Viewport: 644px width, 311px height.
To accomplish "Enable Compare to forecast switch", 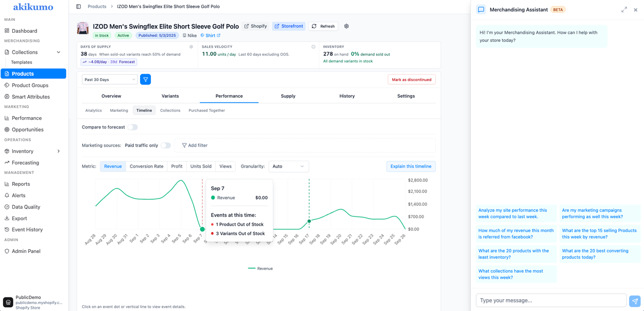I will point(133,127).
